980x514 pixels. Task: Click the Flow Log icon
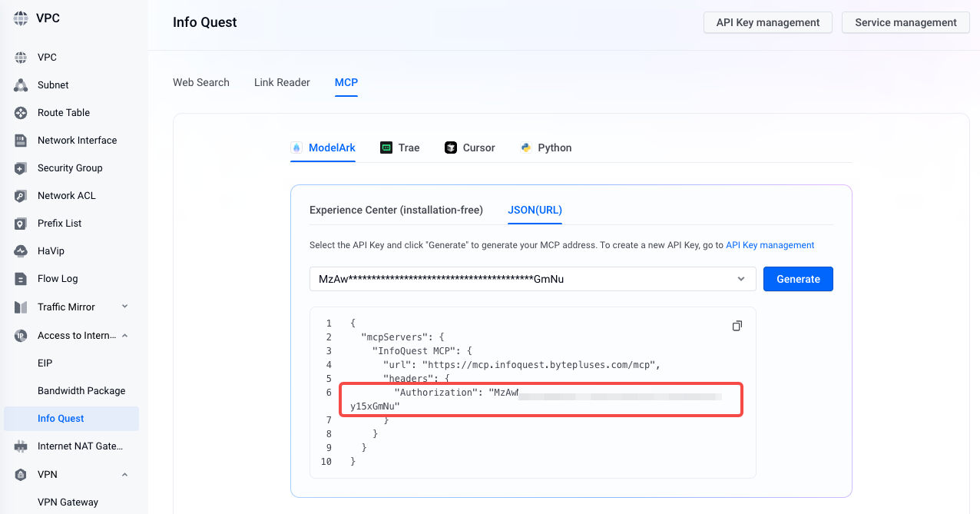[21, 279]
